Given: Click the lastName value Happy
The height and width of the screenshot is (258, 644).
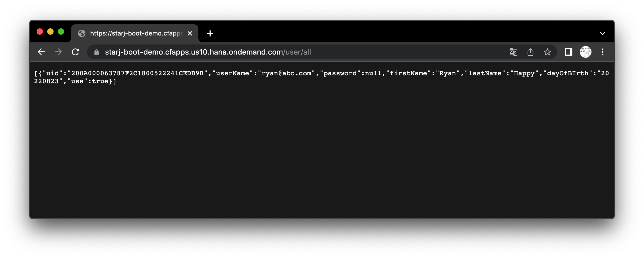Looking at the screenshot, I should click(x=524, y=73).
